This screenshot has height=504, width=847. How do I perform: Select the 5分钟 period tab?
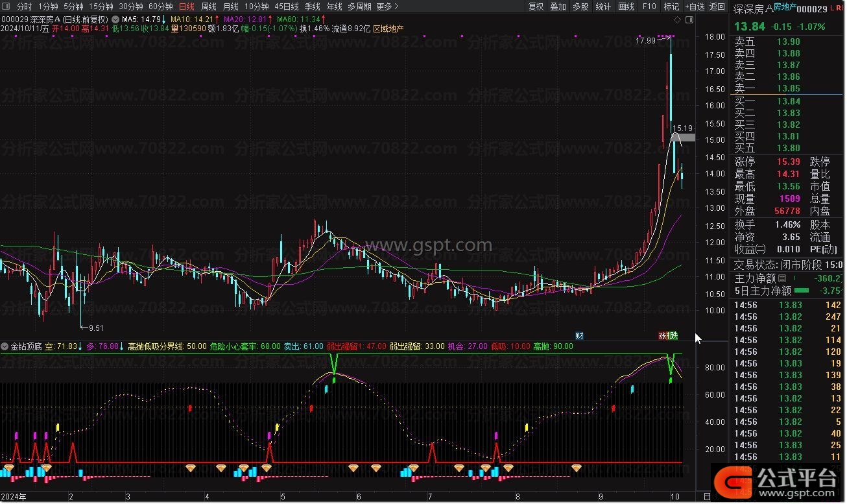point(73,6)
